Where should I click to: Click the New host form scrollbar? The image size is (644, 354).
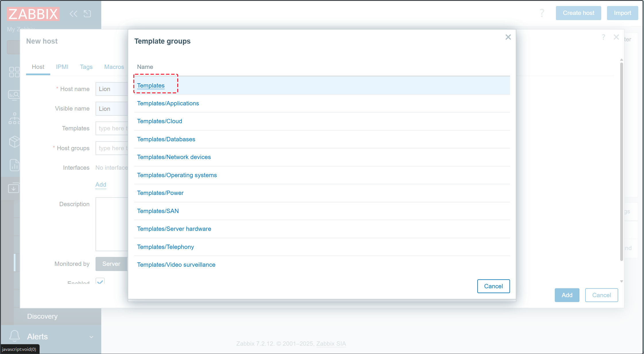pos(621,161)
